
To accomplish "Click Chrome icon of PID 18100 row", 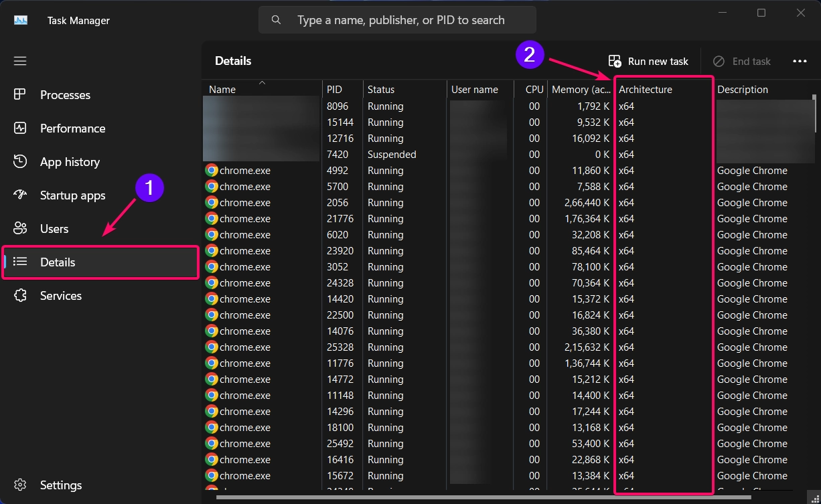I will coord(212,427).
